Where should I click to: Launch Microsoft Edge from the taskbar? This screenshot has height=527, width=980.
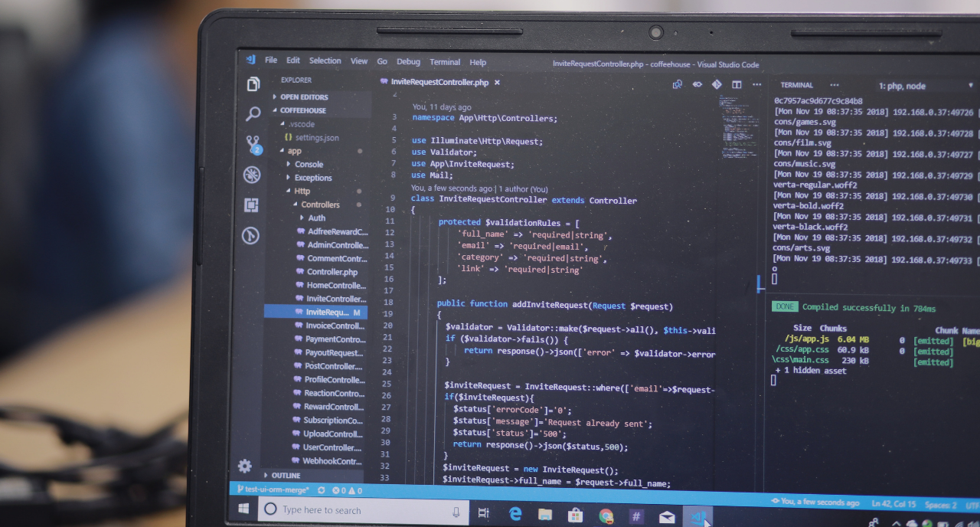(514, 512)
